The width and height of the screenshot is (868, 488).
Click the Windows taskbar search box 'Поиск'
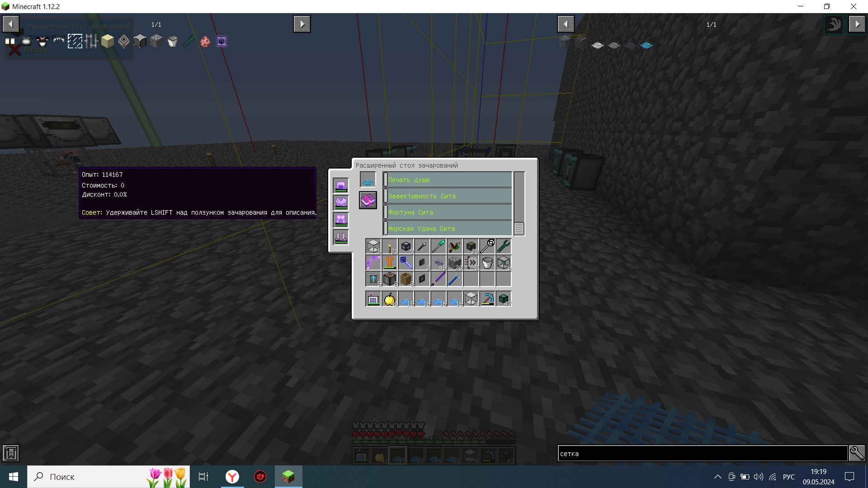coord(108,477)
